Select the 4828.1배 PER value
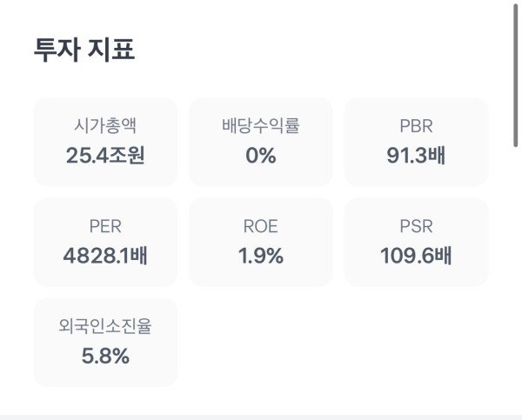Screen dimensions: 522x420 [x=105, y=257]
